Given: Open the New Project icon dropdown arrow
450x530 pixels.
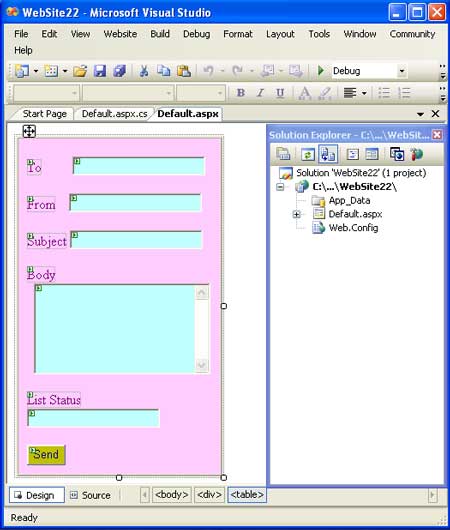Looking at the screenshot, I should [36, 71].
